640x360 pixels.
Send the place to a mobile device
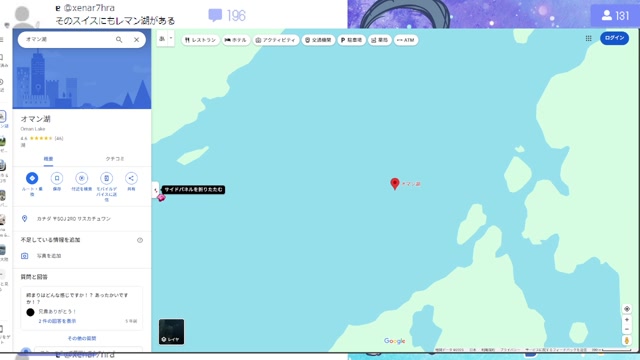107,178
